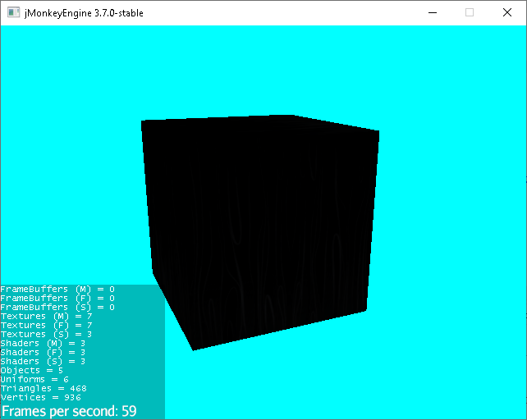
Task: Select the 'FrameBuffers (M) = 0' stat line
Action: click(57, 290)
